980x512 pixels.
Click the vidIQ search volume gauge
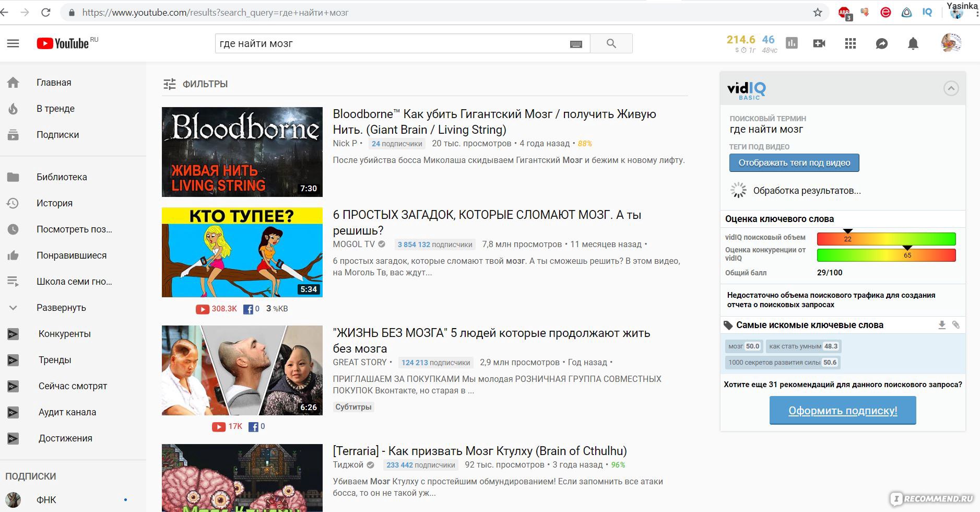tap(886, 239)
